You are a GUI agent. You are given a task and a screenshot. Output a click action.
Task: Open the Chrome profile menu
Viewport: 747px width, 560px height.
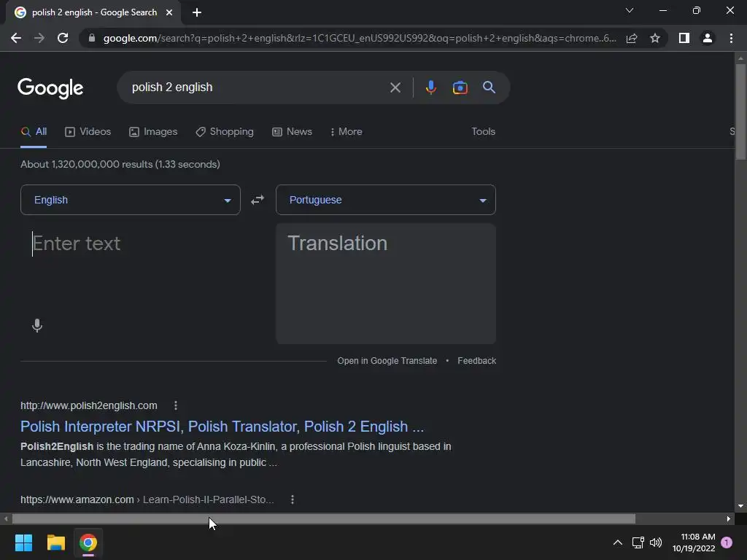708,38
